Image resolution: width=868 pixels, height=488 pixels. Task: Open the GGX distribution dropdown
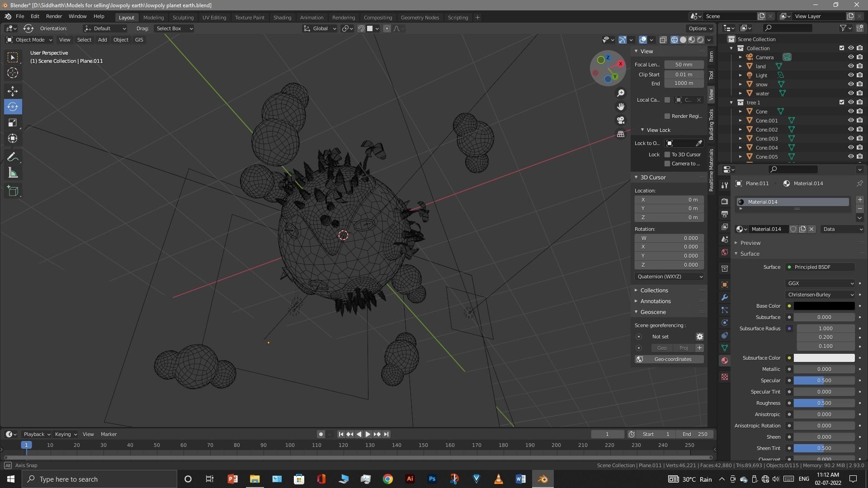(x=820, y=283)
